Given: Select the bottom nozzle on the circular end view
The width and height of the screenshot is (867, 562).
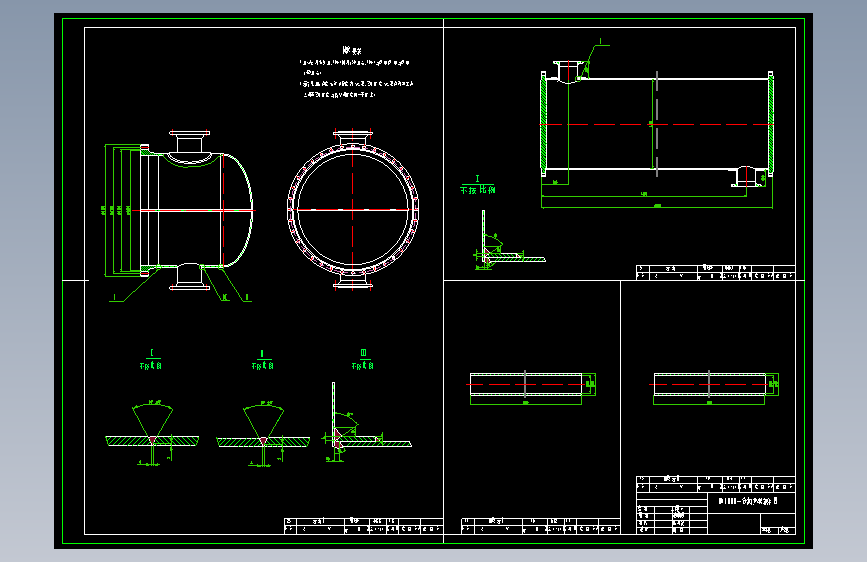Looking at the screenshot, I should 353,281.
